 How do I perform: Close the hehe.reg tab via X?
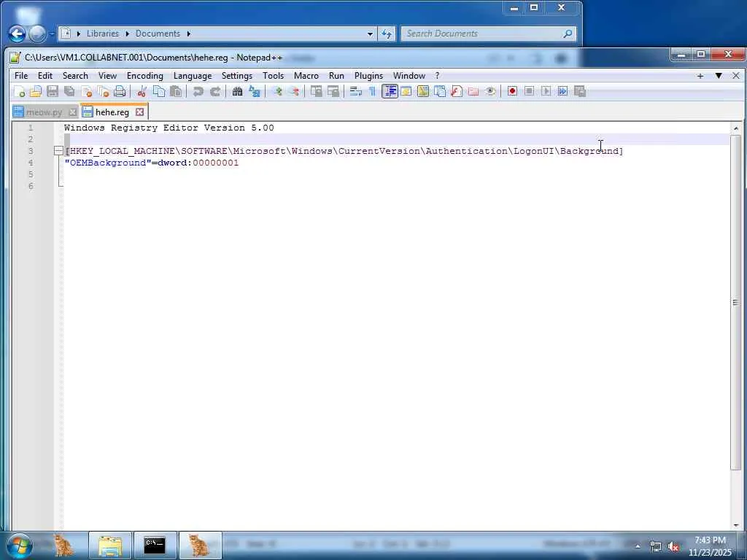coord(139,112)
